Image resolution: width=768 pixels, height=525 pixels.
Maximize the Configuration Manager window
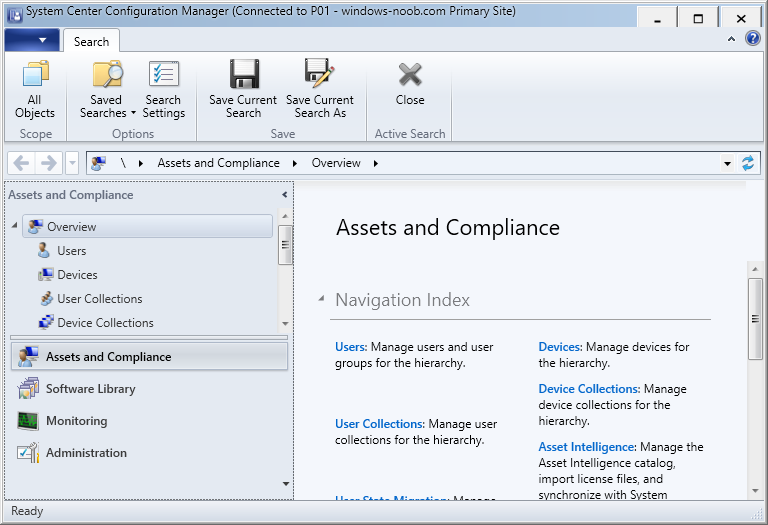click(698, 19)
